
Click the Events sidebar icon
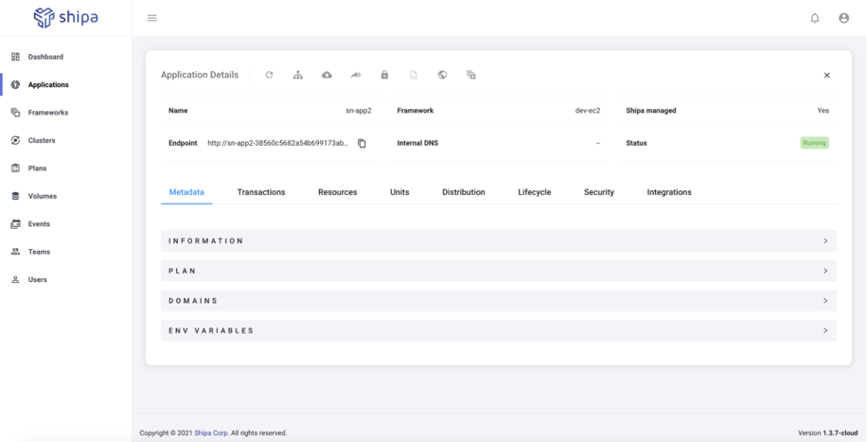pos(15,224)
